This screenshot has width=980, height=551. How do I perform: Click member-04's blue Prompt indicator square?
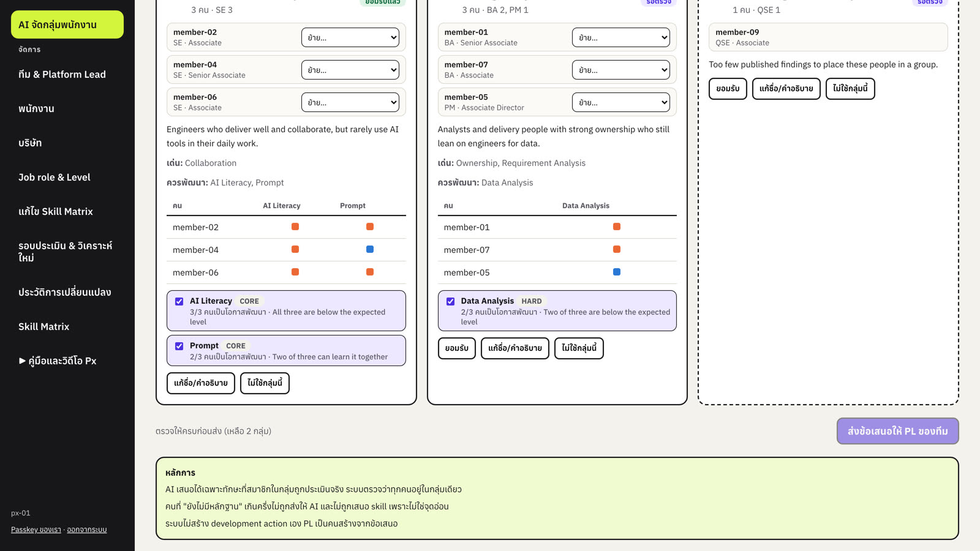click(370, 249)
